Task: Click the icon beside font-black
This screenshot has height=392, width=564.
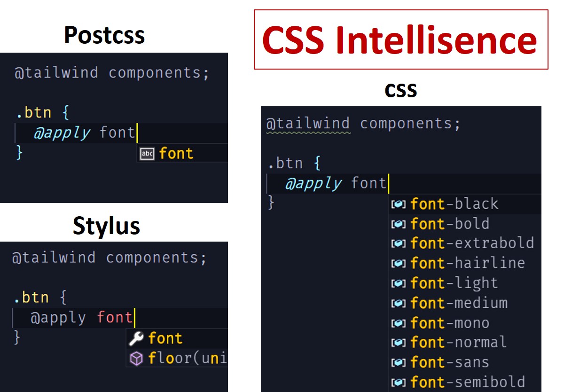Action: tap(399, 204)
